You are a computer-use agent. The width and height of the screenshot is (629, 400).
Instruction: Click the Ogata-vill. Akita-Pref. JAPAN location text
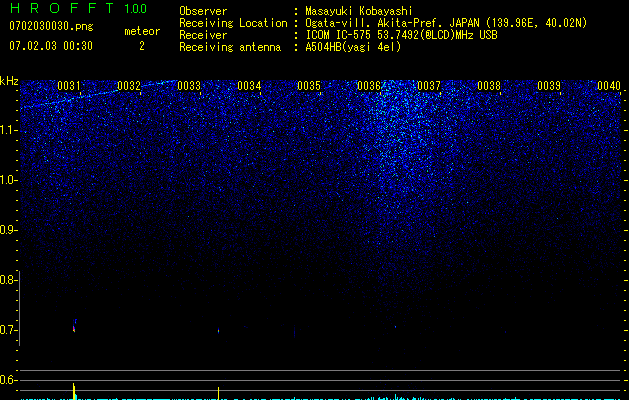[x=446, y=23]
